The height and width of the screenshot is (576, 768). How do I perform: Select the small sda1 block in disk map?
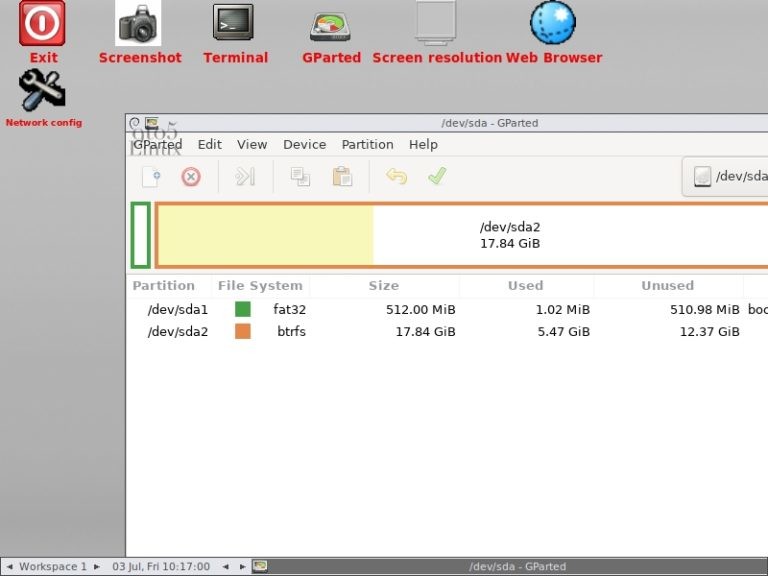(141, 235)
